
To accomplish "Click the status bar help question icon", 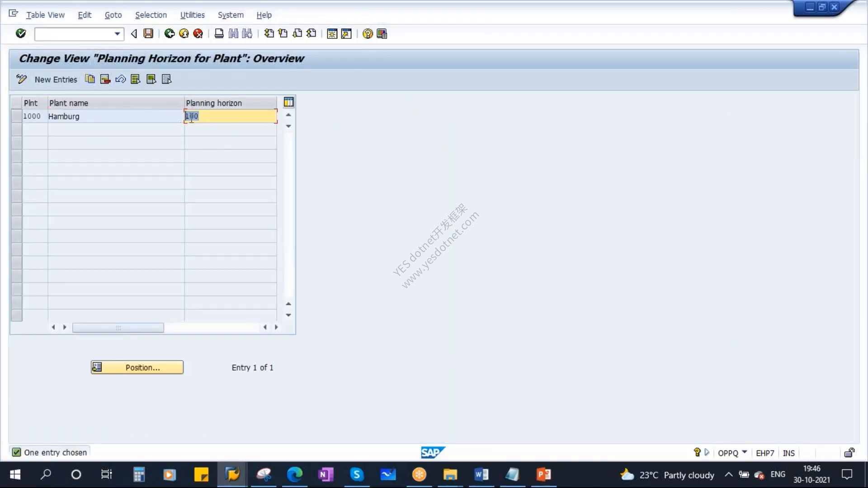I will coord(697,452).
